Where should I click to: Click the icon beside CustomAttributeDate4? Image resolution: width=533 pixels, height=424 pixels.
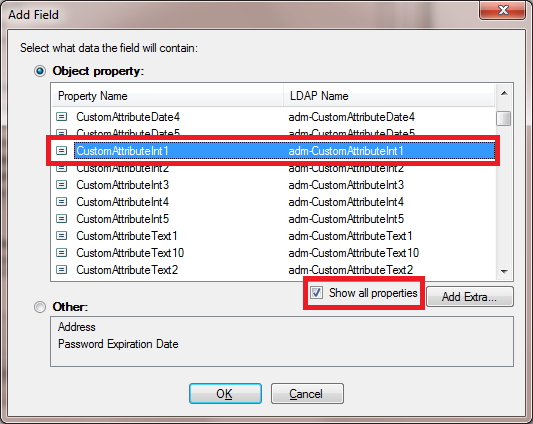(62, 117)
